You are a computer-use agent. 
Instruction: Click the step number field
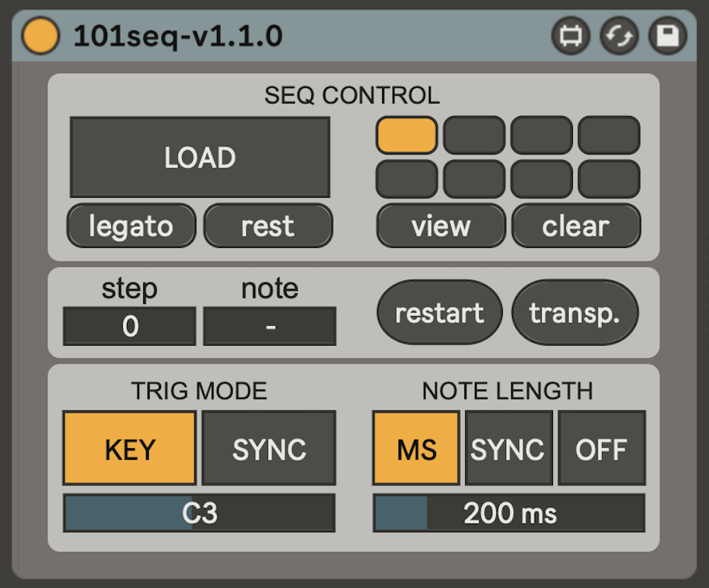(130, 327)
